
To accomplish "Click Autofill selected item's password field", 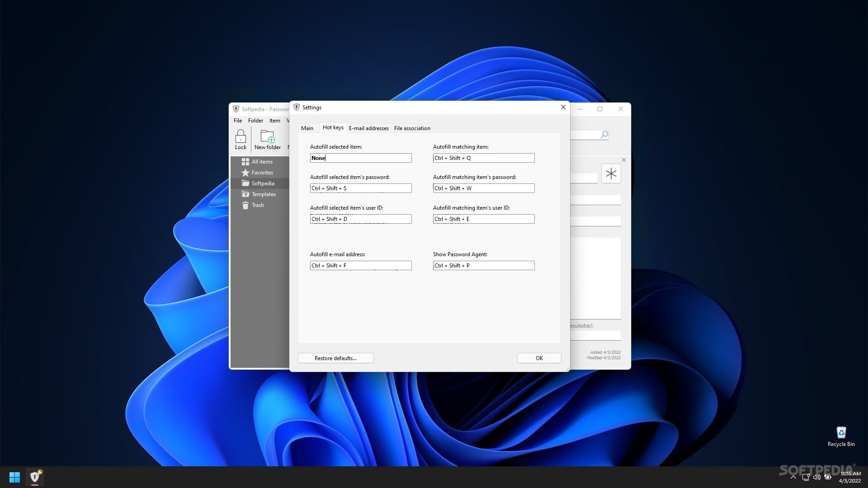I will 361,188.
